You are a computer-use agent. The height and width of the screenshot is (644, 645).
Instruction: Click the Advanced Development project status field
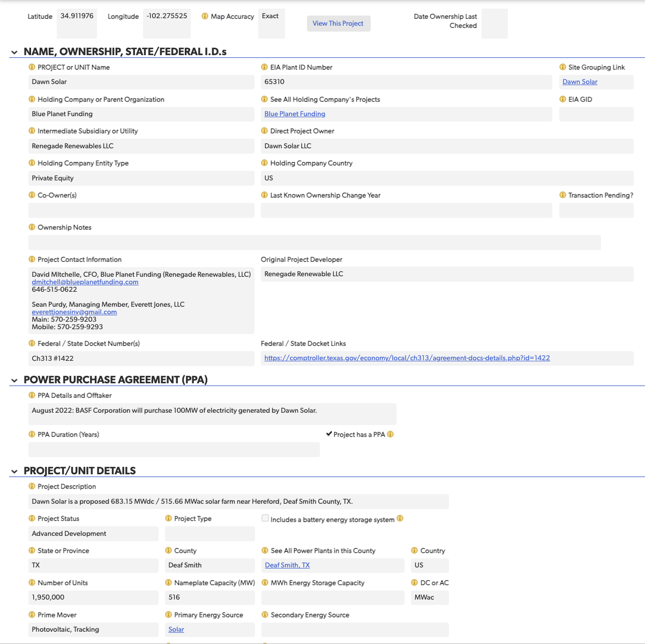[93, 534]
